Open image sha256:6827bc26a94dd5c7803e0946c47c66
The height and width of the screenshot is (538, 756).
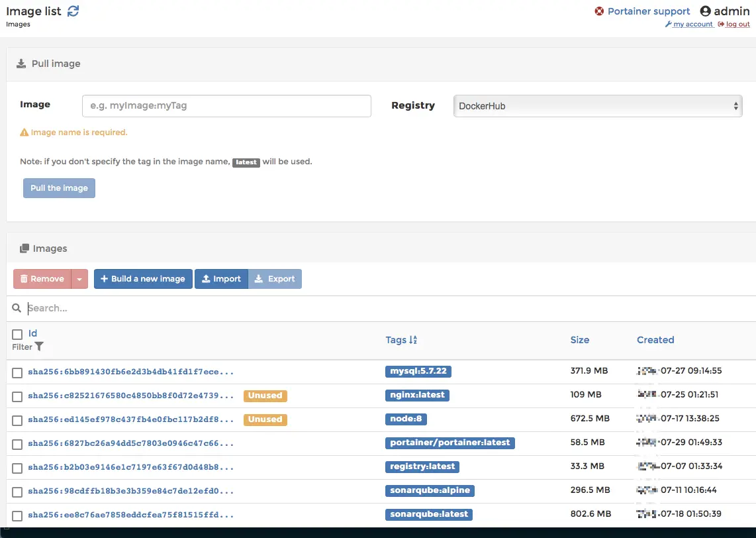coord(130,443)
